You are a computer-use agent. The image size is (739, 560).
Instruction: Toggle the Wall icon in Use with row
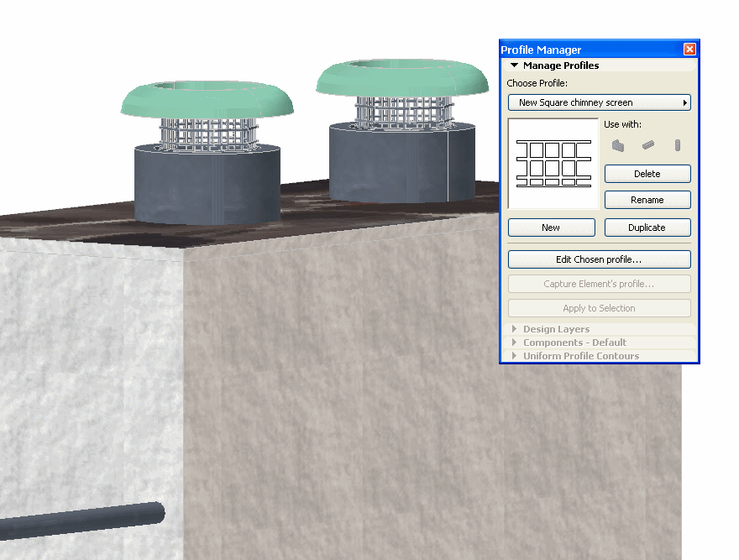619,144
